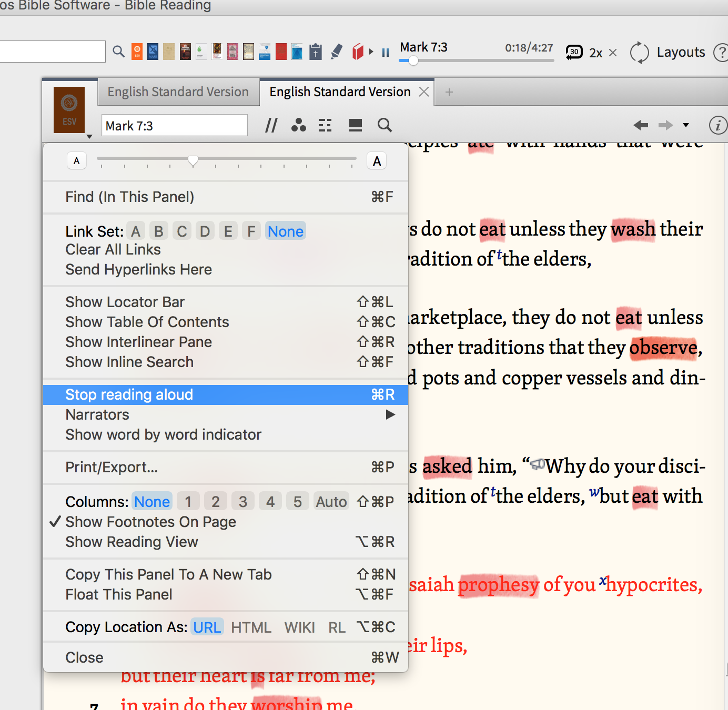Choose URL for Copy Location As

pos(207,627)
